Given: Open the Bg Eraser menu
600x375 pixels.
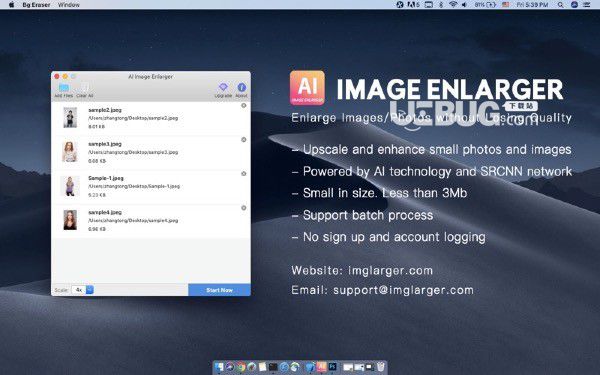Looking at the screenshot, I should coord(36,5).
